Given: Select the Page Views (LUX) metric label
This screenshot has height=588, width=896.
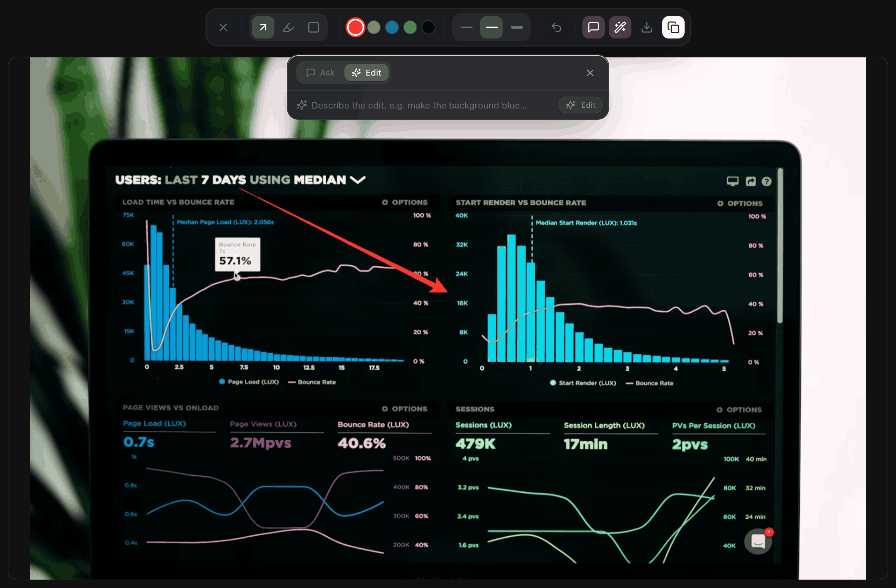Looking at the screenshot, I should pos(263,424).
